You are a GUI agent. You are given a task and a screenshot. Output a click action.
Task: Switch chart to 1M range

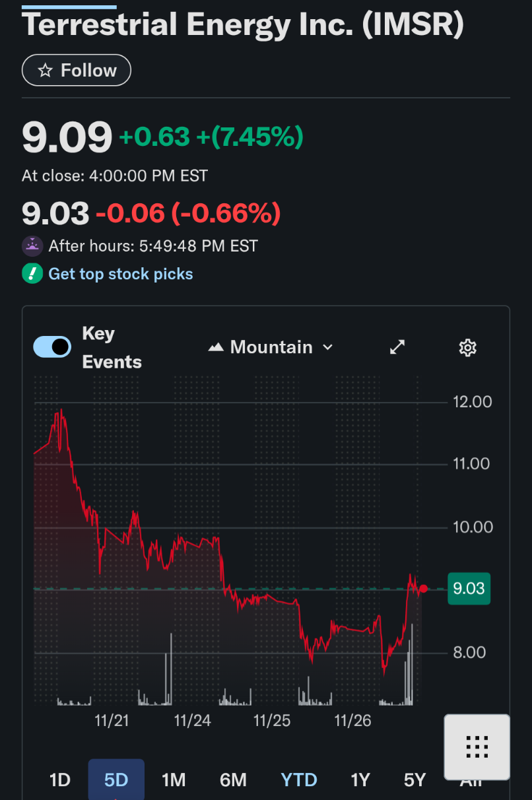click(174, 780)
